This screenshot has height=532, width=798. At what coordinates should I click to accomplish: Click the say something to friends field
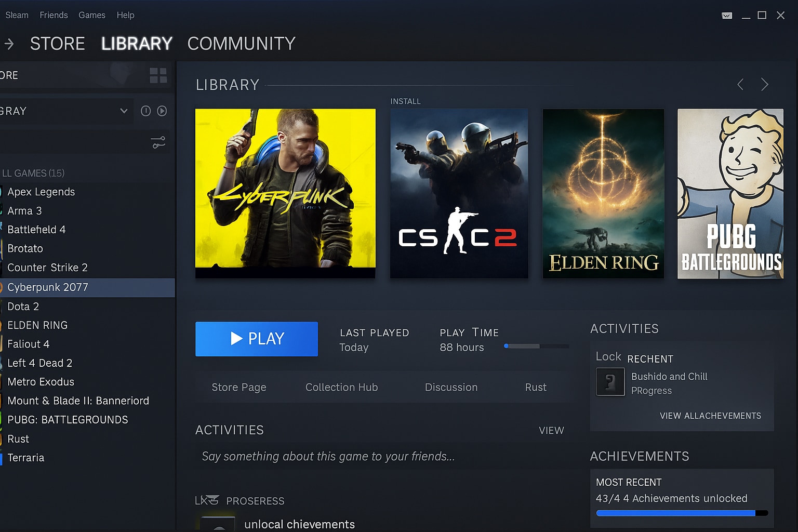(383, 456)
